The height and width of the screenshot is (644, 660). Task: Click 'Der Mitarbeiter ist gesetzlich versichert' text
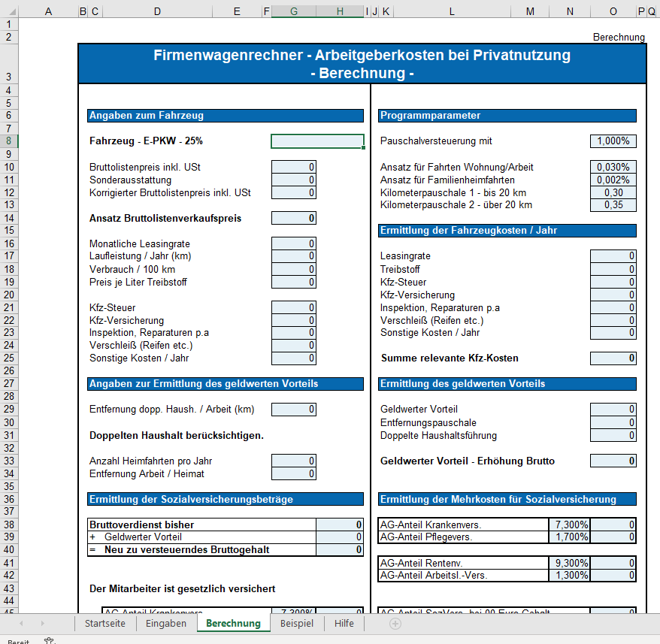click(182, 588)
